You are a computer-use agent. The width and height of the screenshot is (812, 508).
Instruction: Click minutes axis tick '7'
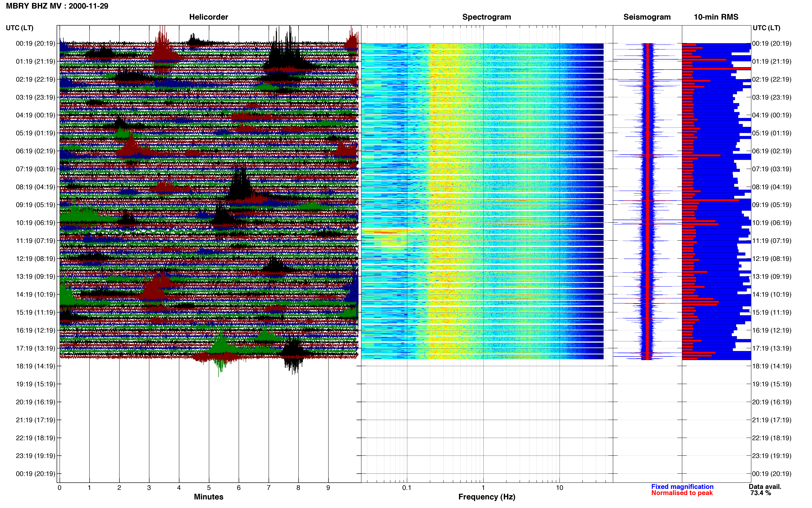(269, 487)
